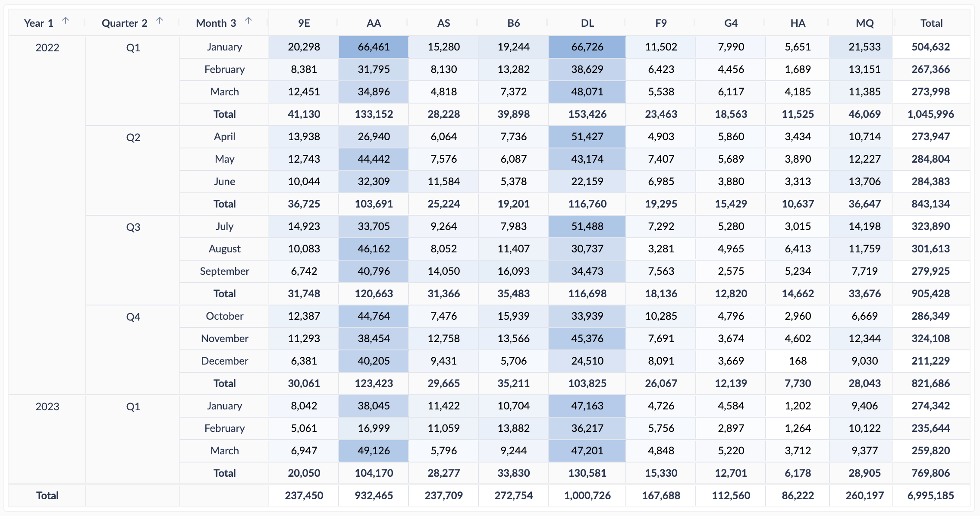Viewport: 980px width, 516px height.
Task: Select the 168 cell in HA column
Action: tap(798, 361)
